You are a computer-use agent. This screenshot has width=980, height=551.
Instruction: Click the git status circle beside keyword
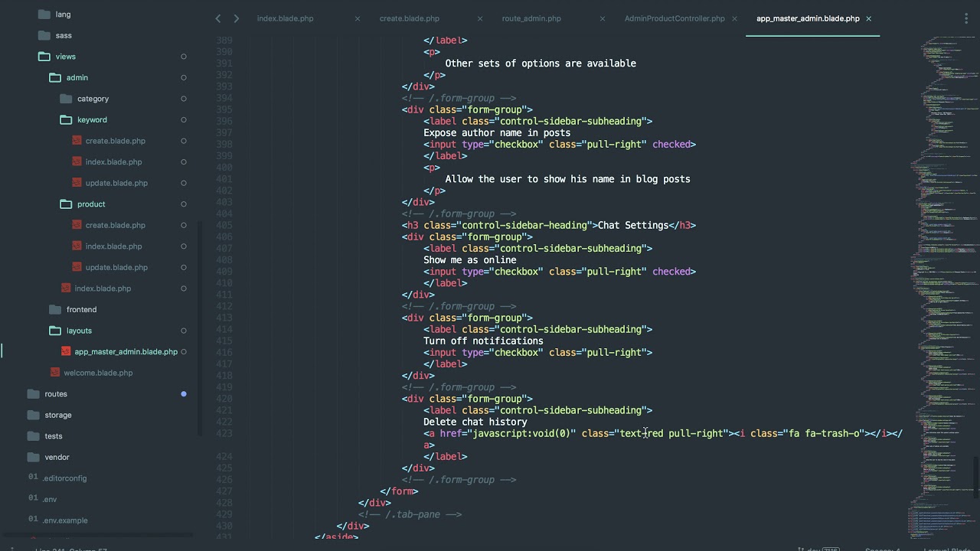coord(184,119)
